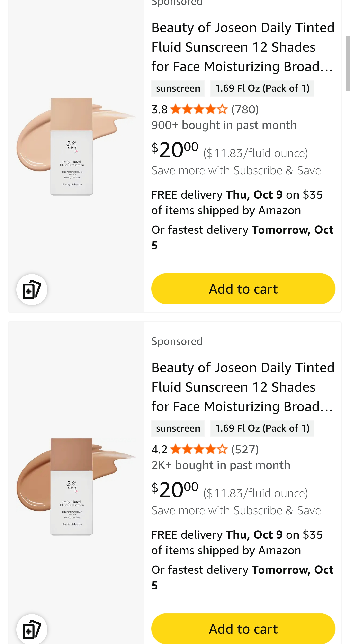Screen dimensions: 350x644
Task: Tap the second product's add-to-list icon
Action: 32,629
